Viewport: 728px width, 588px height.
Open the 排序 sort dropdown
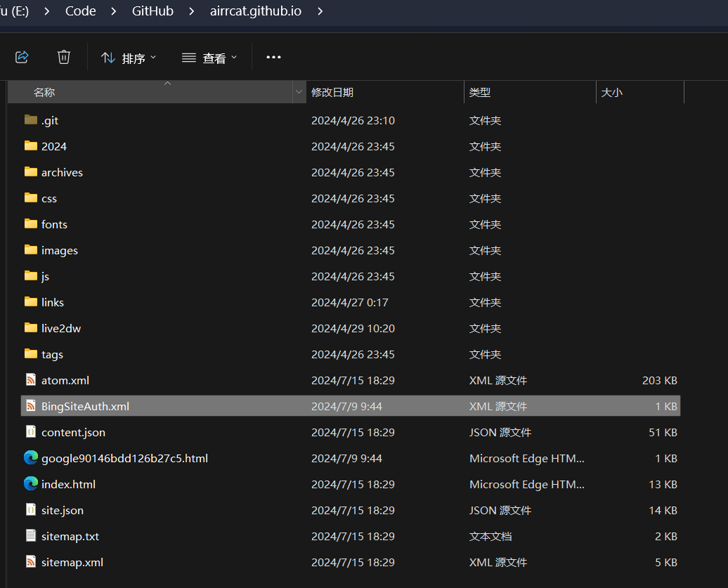129,58
